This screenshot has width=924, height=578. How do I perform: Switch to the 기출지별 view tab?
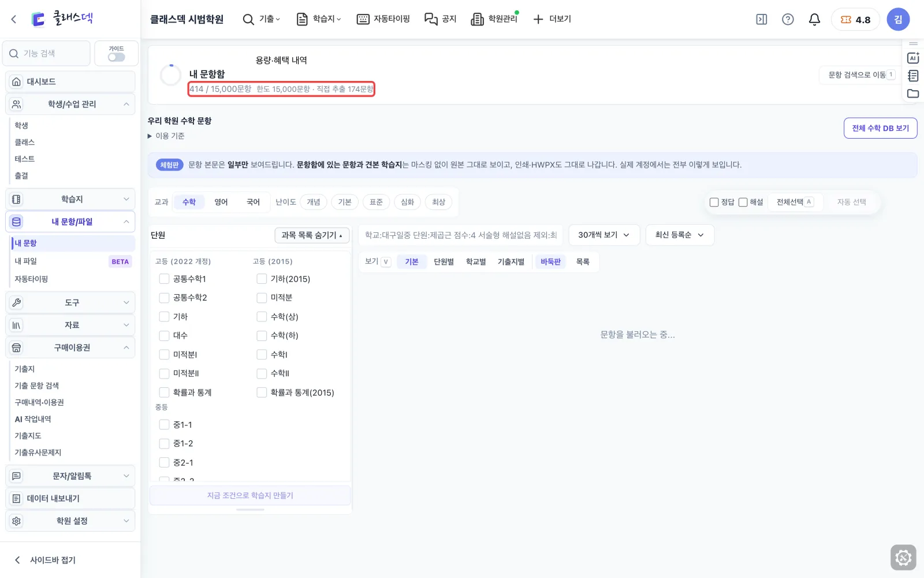(x=511, y=262)
